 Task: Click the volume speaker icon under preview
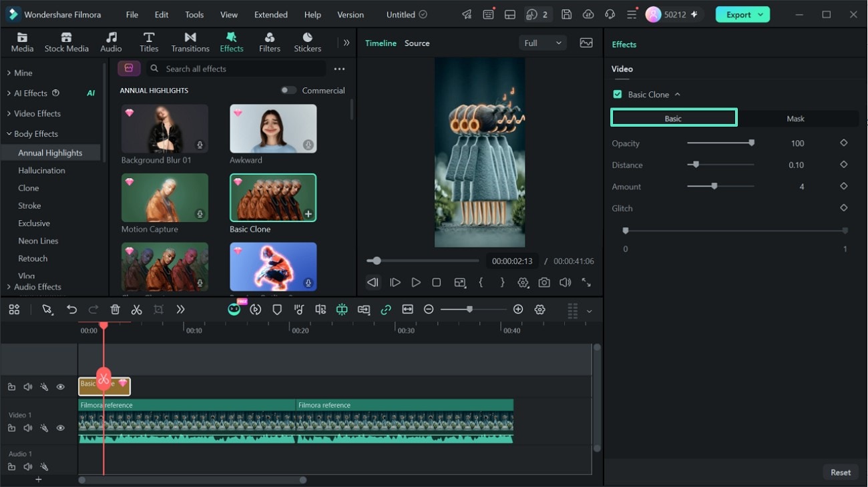[x=565, y=283]
